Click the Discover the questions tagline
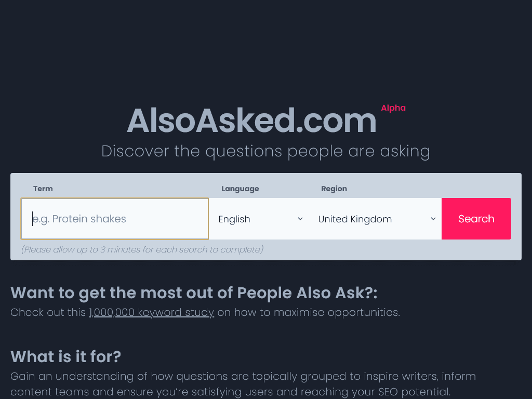 266,151
